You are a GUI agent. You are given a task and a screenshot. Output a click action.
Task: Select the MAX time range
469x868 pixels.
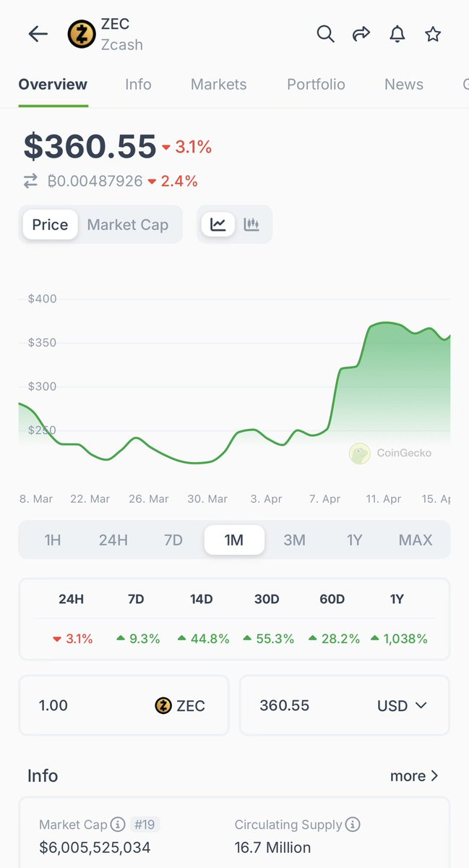(416, 540)
